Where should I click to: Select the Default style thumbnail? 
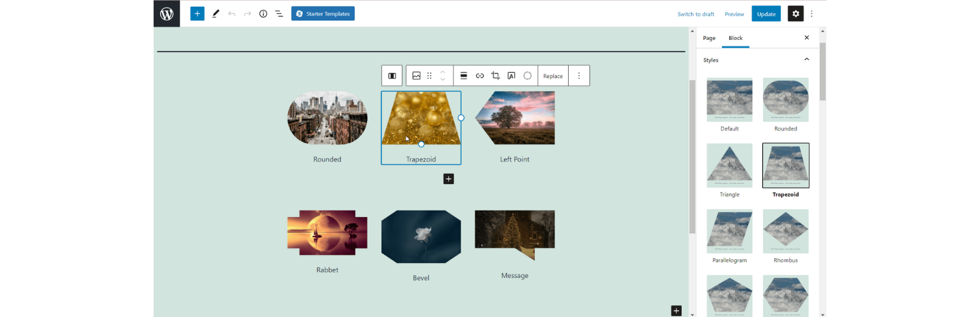click(x=729, y=100)
